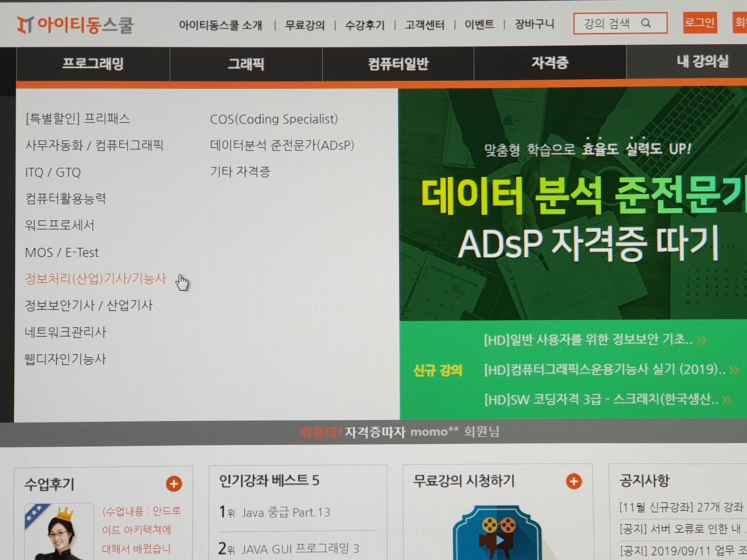Click the 공지사항 heading

(644, 481)
